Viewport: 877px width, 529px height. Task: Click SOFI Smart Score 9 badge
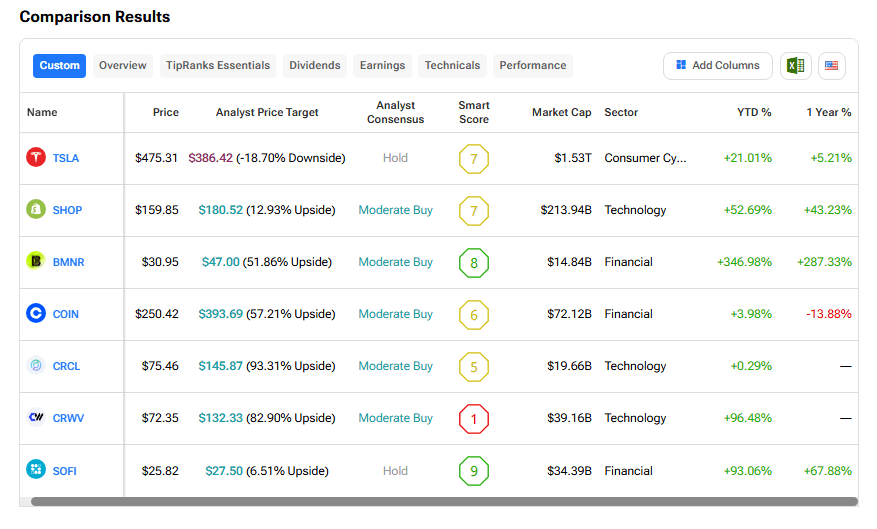click(474, 471)
